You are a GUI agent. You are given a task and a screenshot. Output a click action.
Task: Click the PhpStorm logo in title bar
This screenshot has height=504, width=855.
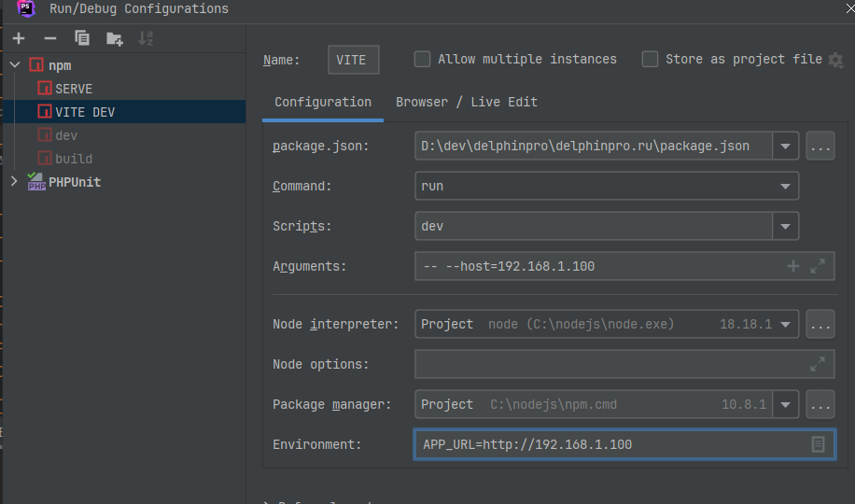tap(26, 8)
